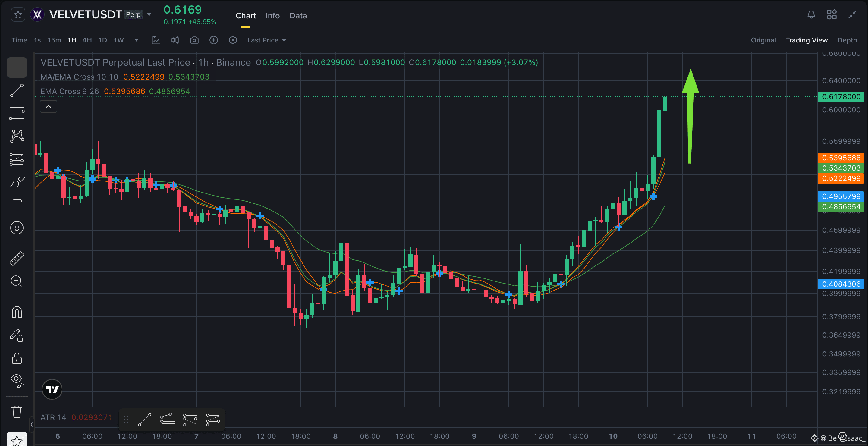868x446 pixels.
Task: Select the MA/EMA Cross 10 10 indicator
Action: pos(80,77)
